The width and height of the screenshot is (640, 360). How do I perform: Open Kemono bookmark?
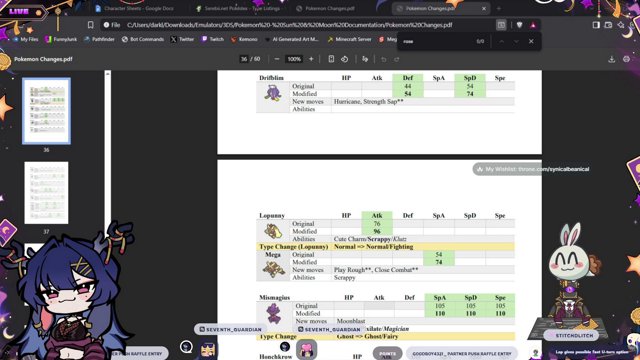pos(244,39)
